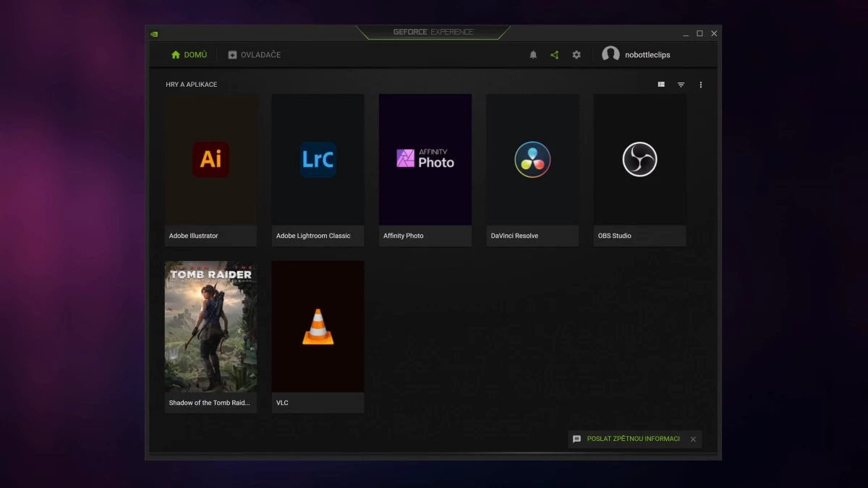Click the DaVinci Resolve app icon

[532, 159]
